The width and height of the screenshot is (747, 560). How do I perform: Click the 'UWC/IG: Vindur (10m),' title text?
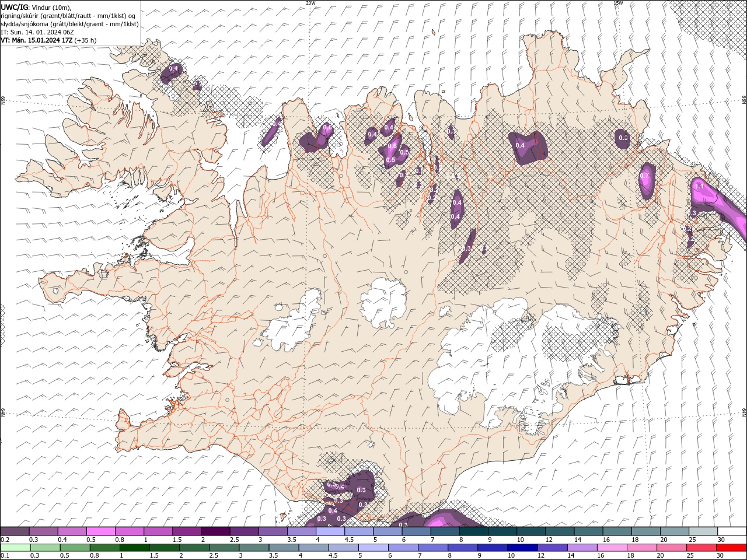[36, 7]
